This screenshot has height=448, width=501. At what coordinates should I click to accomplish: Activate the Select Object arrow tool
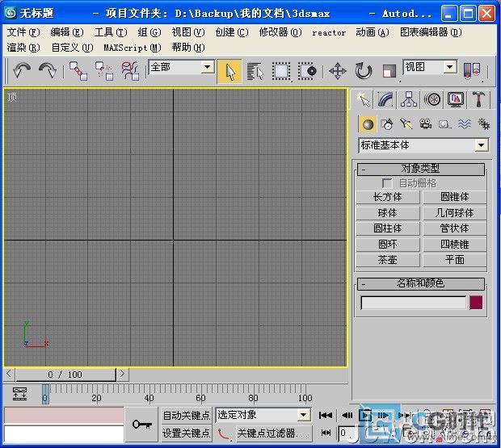pos(229,71)
